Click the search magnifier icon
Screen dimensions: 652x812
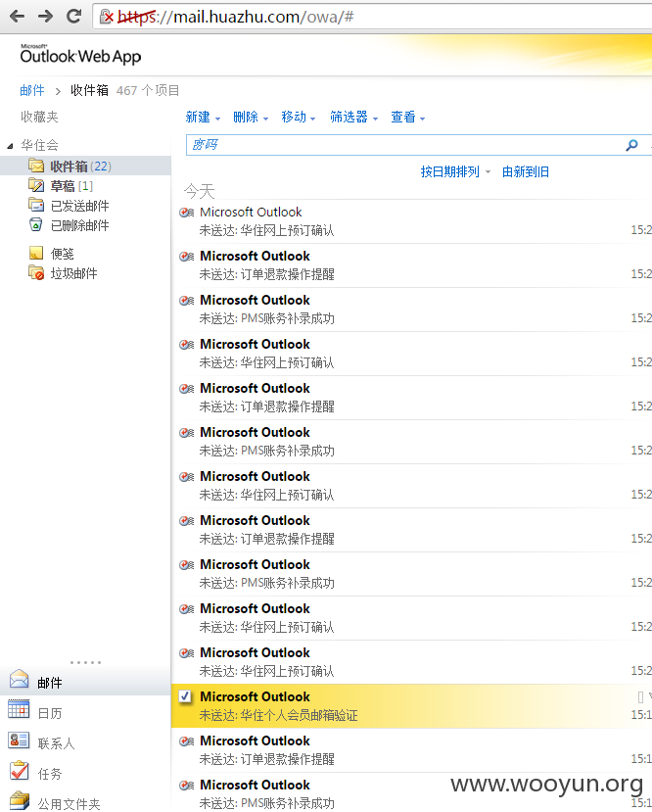click(631, 146)
